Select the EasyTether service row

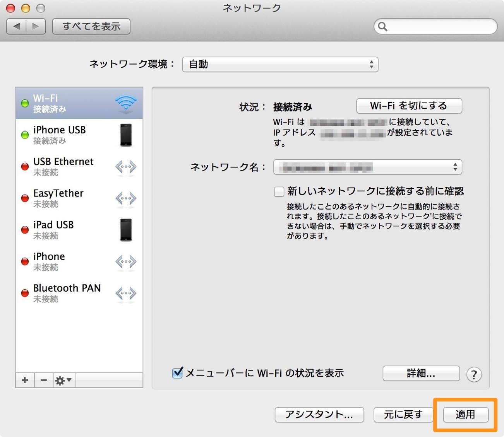79,198
